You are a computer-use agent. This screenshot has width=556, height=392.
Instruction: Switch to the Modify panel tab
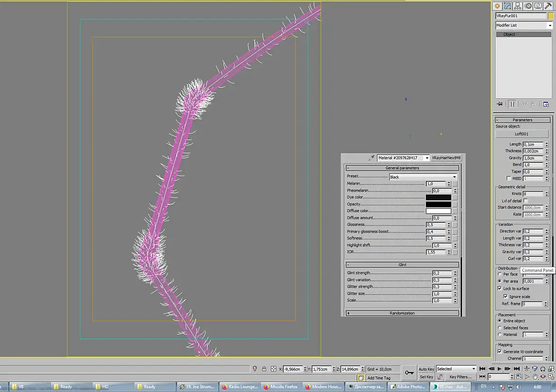(x=508, y=6)
